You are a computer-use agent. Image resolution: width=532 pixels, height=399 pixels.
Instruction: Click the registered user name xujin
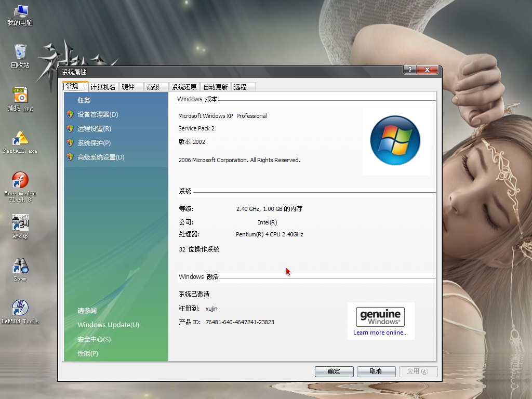coord(211,309)
